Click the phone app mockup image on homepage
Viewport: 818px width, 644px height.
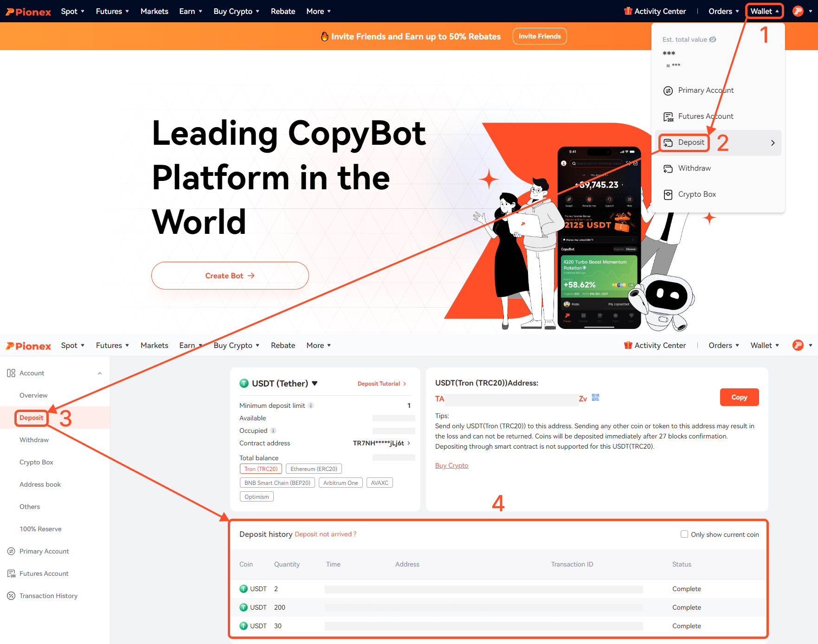tap(599, 238)
